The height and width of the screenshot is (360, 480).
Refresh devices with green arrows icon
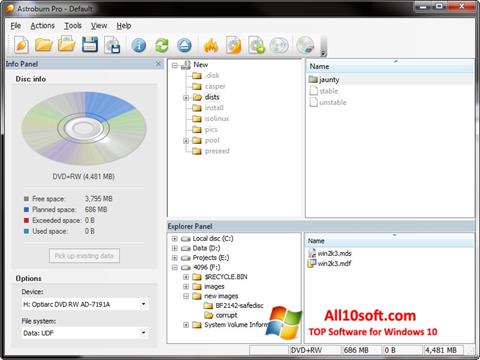point(162,45)
